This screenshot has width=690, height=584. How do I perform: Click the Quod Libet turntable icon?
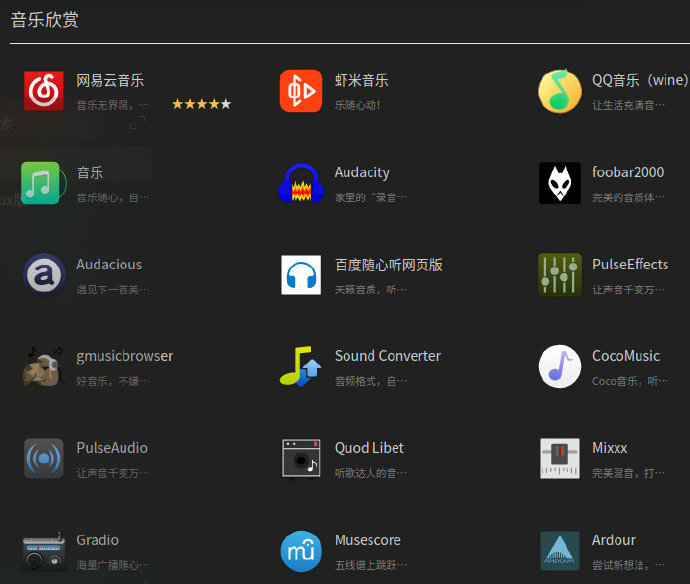pyautogui.click(x=301, y=458)
